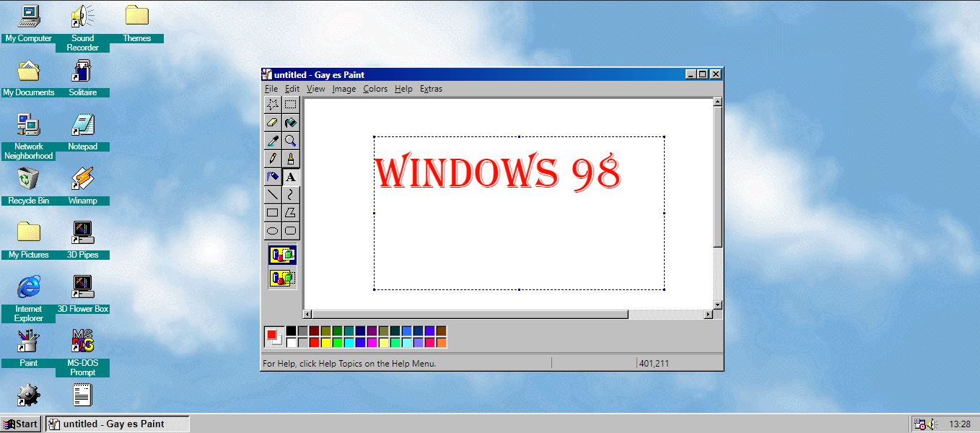Click the system tray clock 13:28

point(959,424)
